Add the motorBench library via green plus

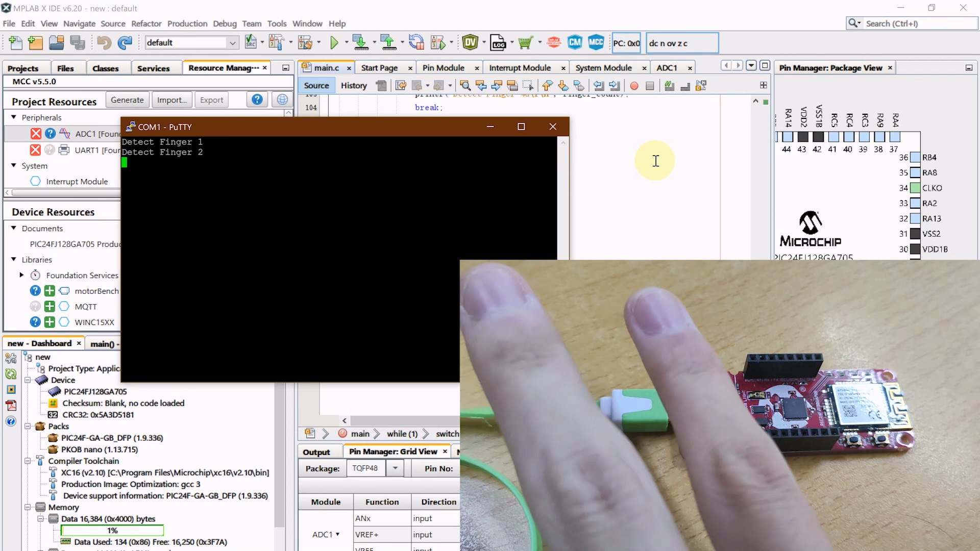tap(50, 291)
